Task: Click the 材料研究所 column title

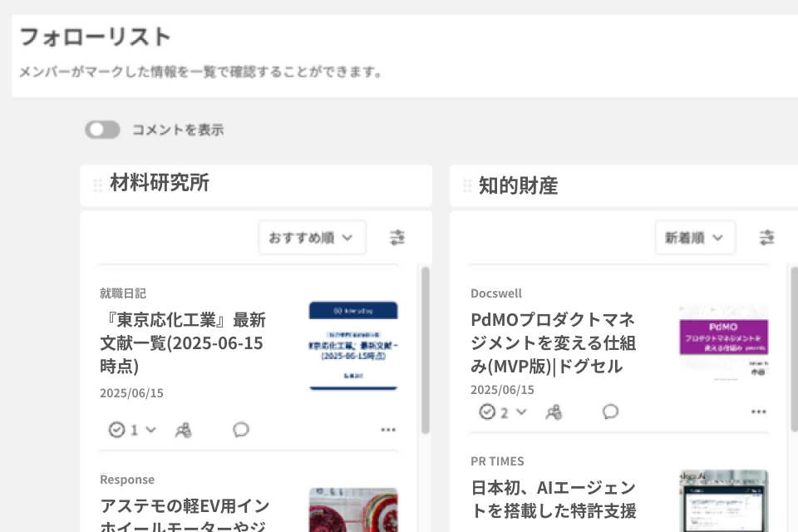Action: [160, 183]
